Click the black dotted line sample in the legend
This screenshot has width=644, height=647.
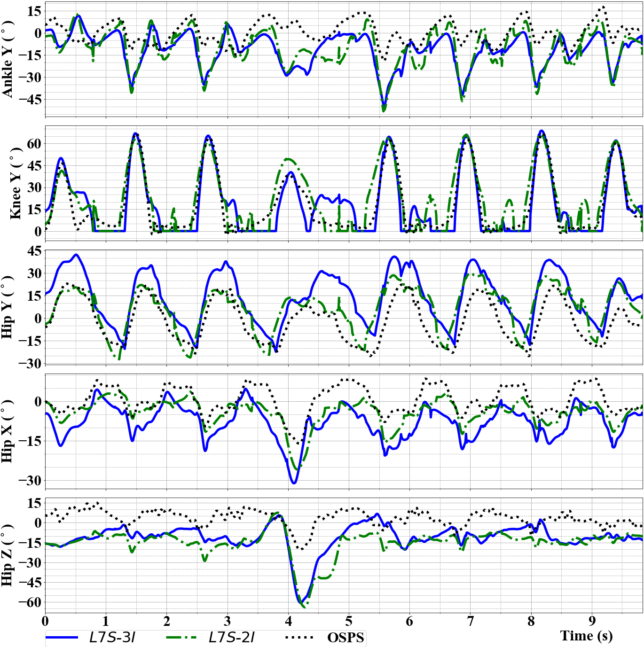[299, 637]
